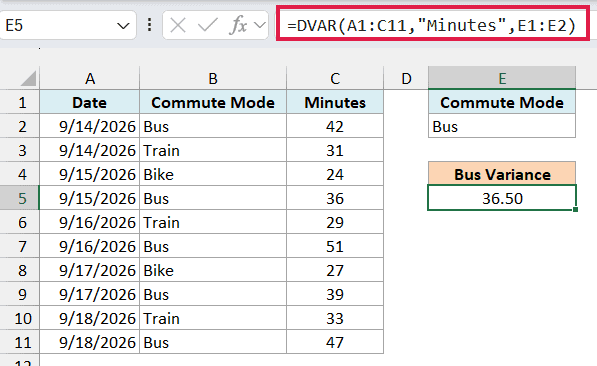Click the Bike cell in row 8
Viewport: 597px width, 366px height.
(x=213, y=270)
